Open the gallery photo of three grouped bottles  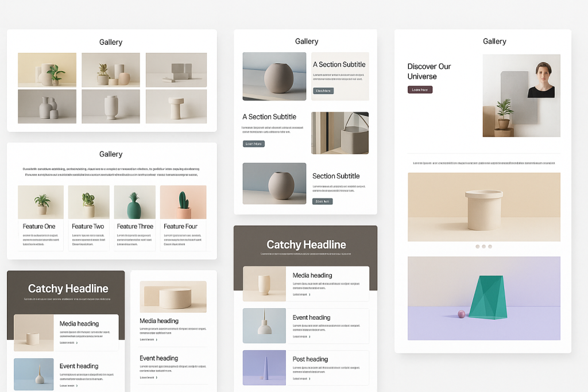(x=47, y=106)
